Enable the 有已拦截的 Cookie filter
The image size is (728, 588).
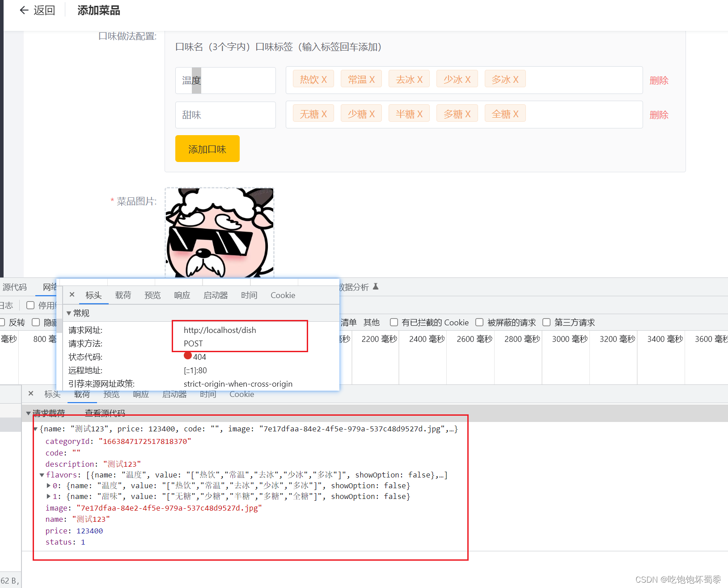coord(394,322)
